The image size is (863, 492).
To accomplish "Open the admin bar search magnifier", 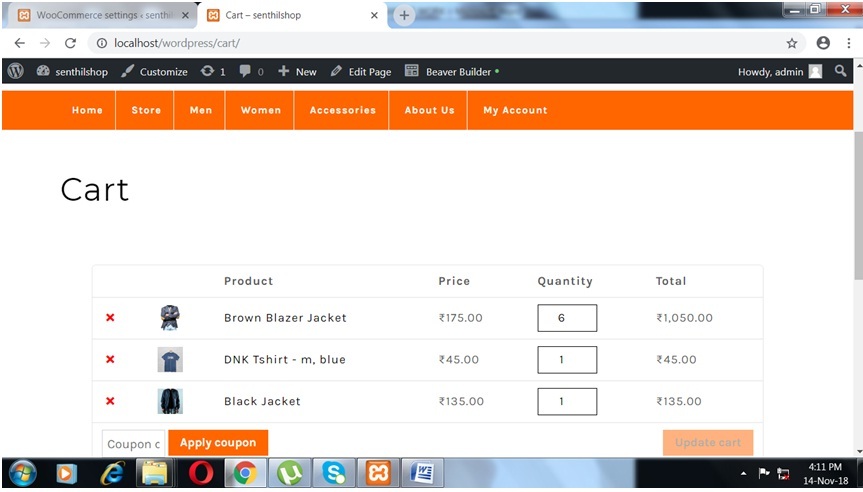I will pos(841,71).
